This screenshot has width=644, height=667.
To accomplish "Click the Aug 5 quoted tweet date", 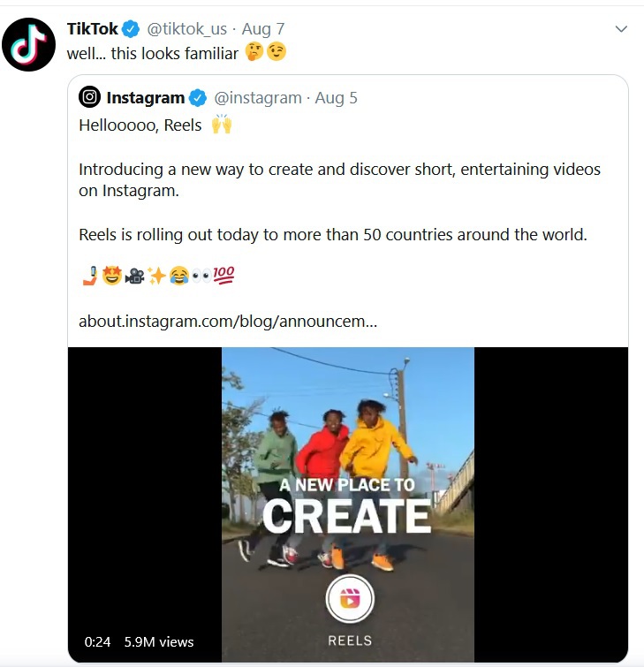I will 337,97.
